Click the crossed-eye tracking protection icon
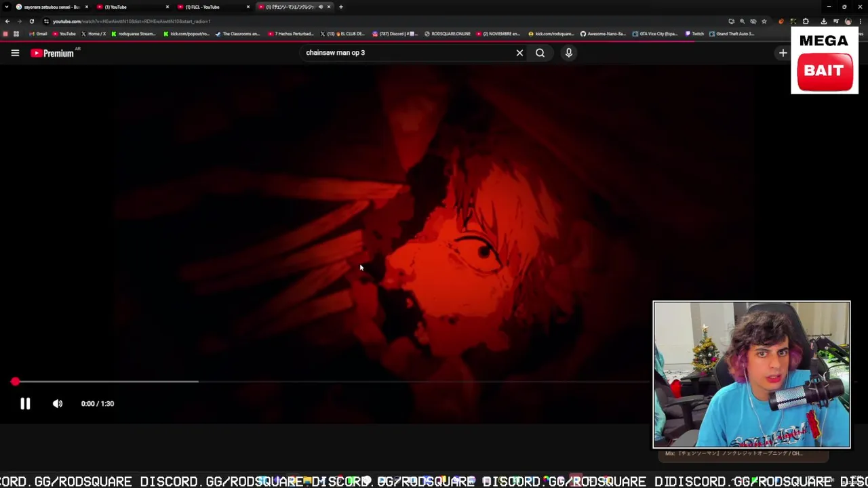 pyautogui.click(x=753, y=21)
